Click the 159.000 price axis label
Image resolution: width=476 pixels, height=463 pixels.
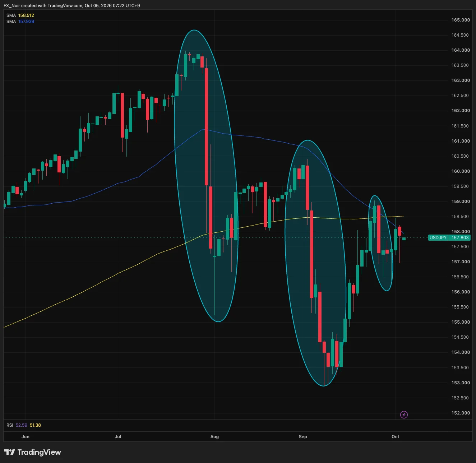[461, 202]
